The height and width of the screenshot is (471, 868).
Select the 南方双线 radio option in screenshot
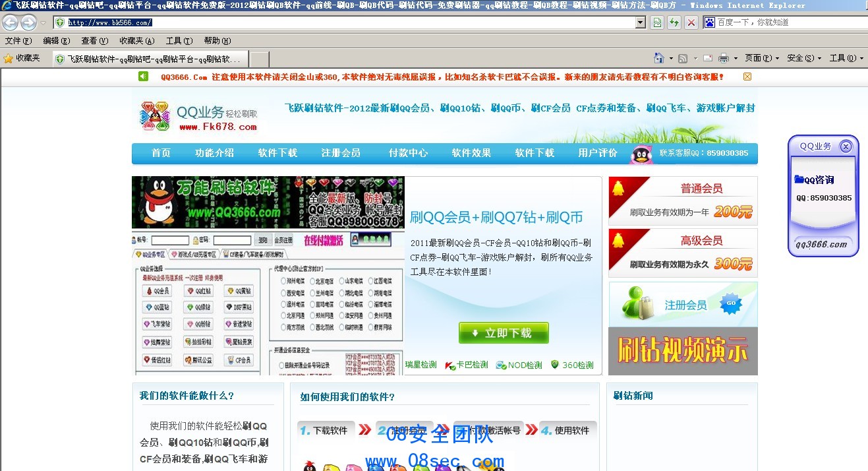[283, 327]
